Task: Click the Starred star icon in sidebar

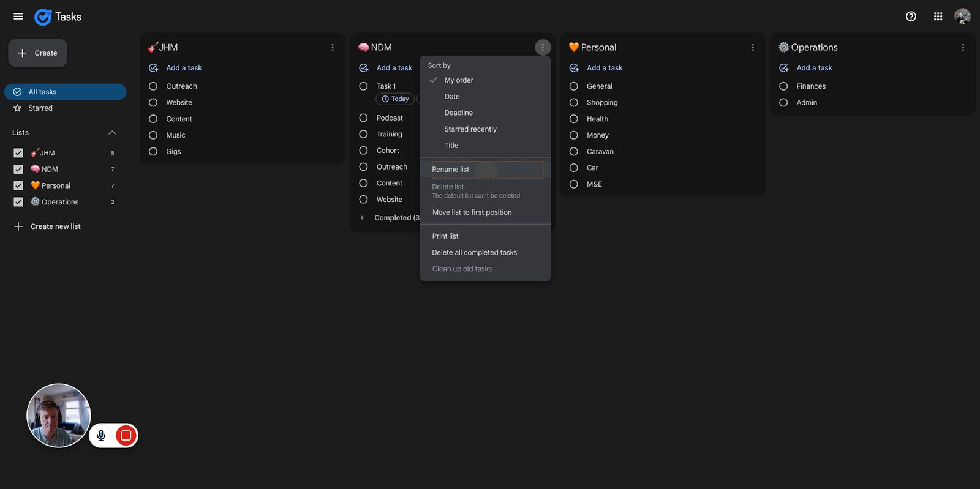Action: coord(17,108)
